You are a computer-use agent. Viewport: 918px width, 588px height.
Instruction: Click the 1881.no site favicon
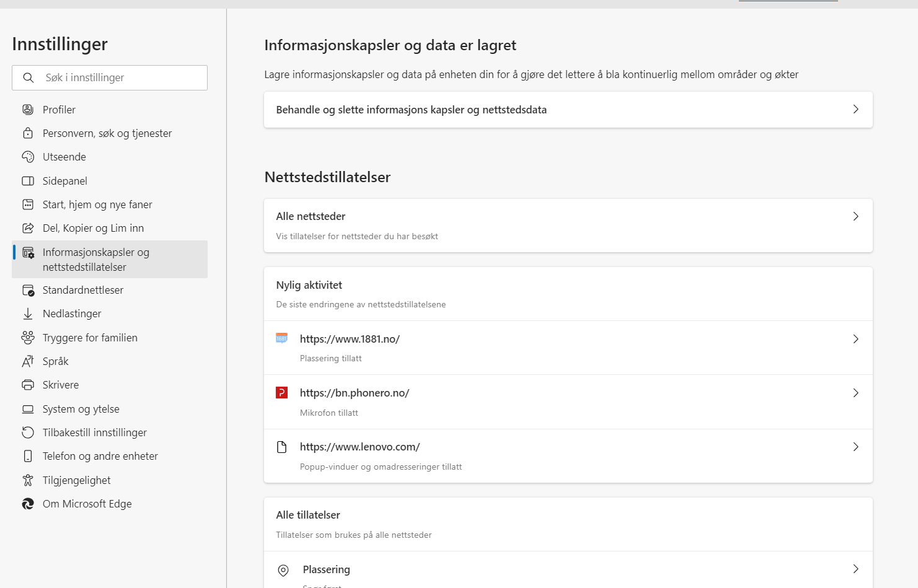[281, 338]
